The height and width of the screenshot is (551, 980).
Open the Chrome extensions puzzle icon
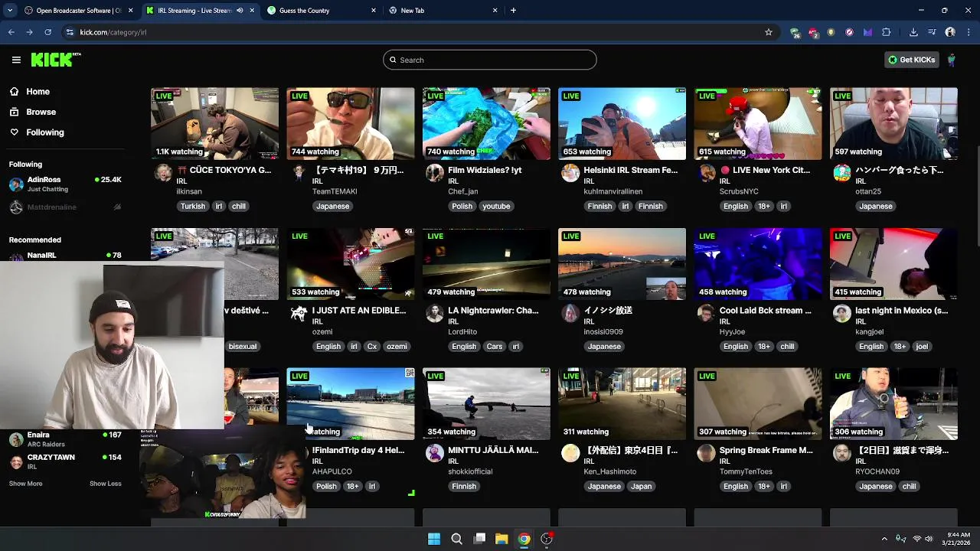click(x=887, y=32)
